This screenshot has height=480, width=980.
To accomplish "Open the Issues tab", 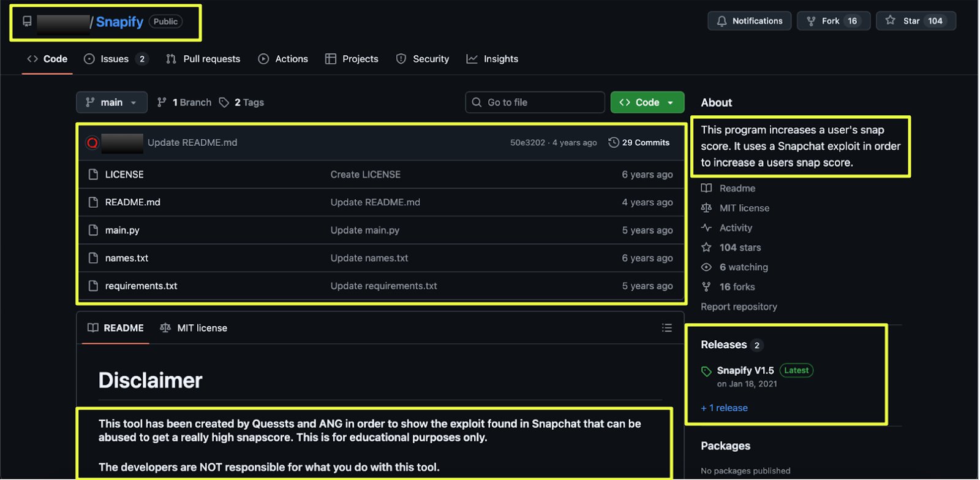I will click(115, 59).
